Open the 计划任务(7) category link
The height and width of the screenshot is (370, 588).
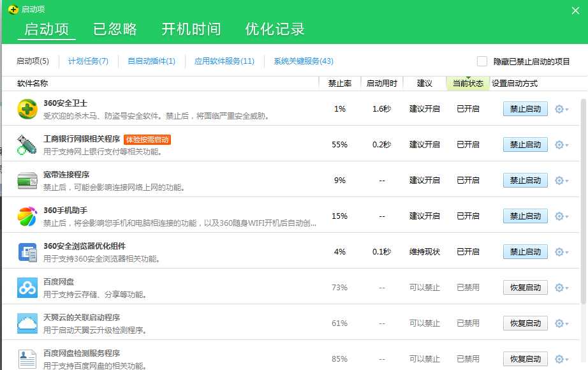point(88,61)
